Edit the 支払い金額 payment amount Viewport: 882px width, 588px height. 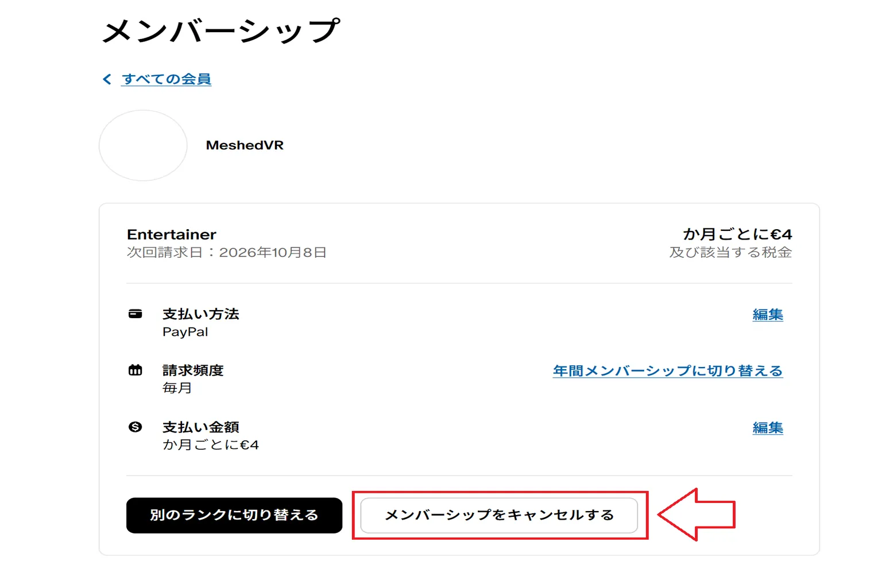point(768,428)
